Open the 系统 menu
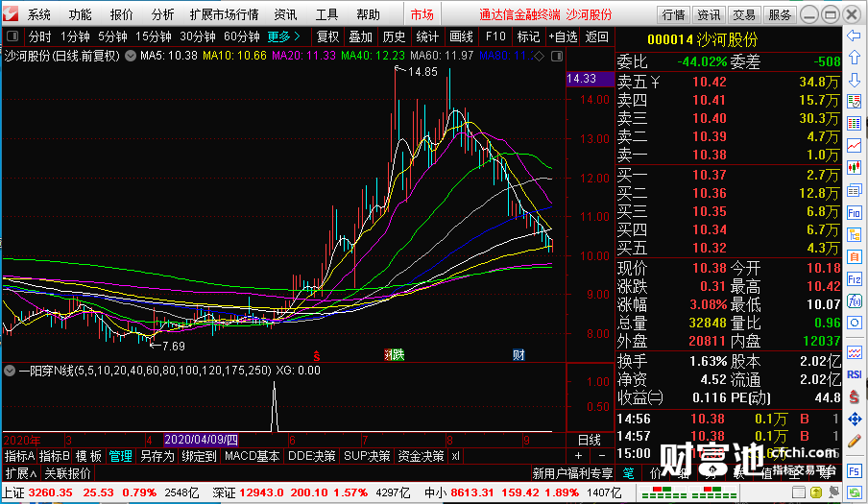This screenshot has width=868, height=504. [x=38, y=14]
